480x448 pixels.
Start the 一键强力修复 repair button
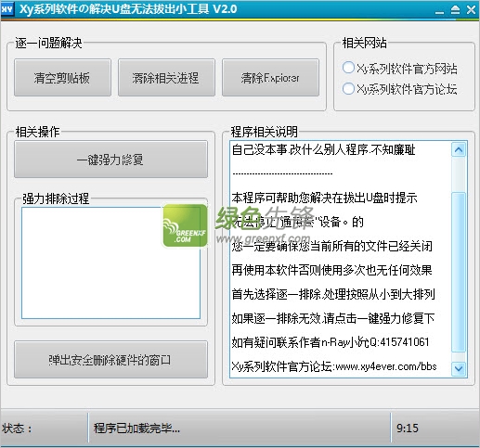(110, 160)
